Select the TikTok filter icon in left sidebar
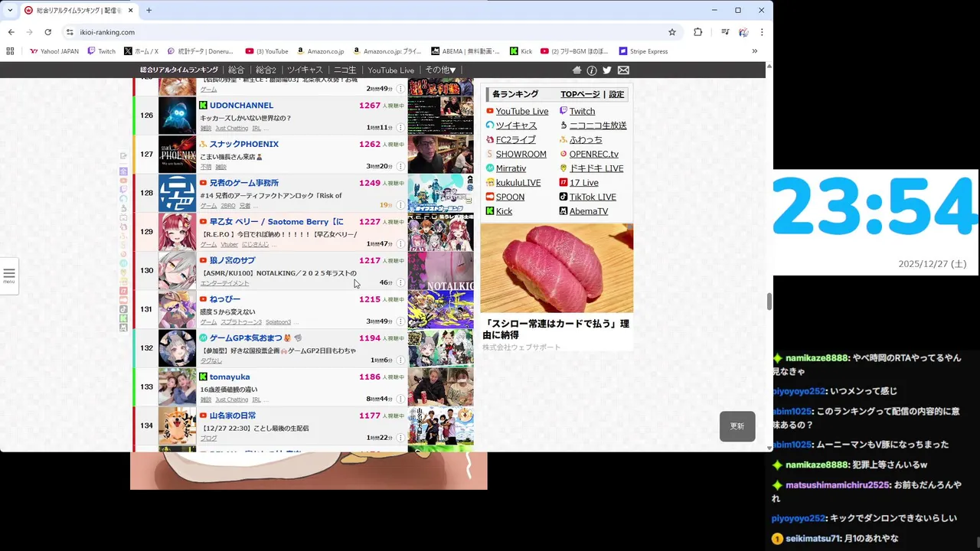 click(123, 308)
